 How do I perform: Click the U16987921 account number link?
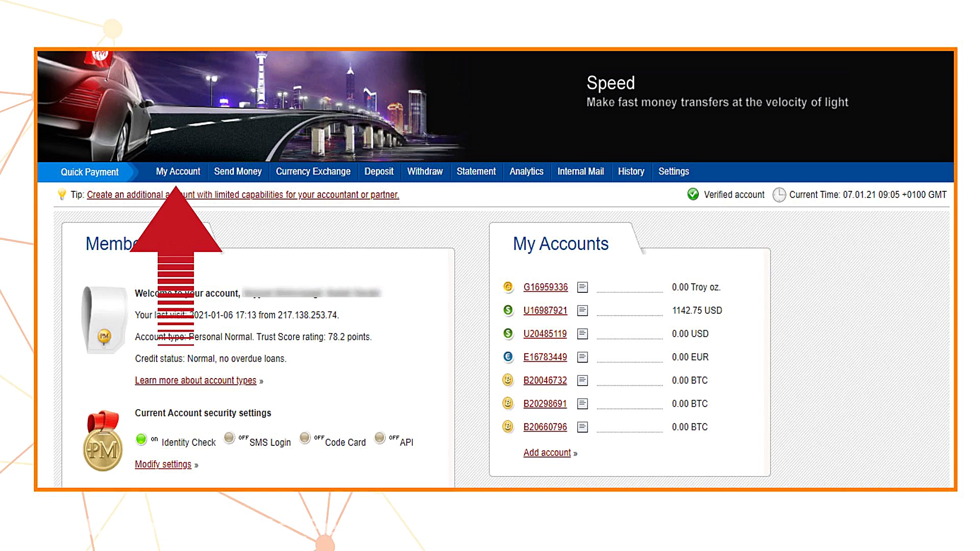[x=545, y=311]
